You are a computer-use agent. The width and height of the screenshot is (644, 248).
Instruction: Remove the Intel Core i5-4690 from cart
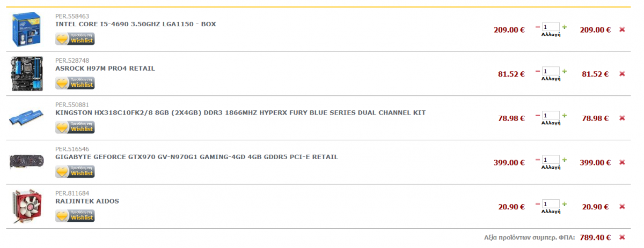[x=622, y=29]
